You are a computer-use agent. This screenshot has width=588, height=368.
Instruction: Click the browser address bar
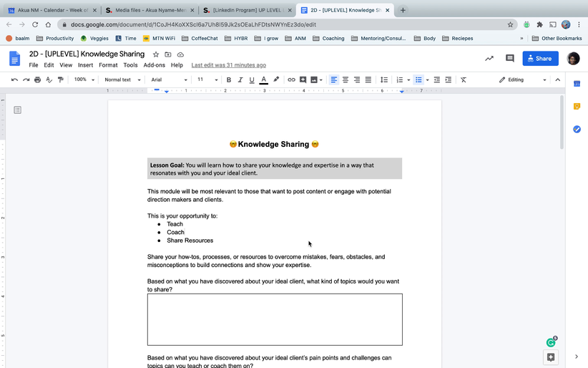287,24
